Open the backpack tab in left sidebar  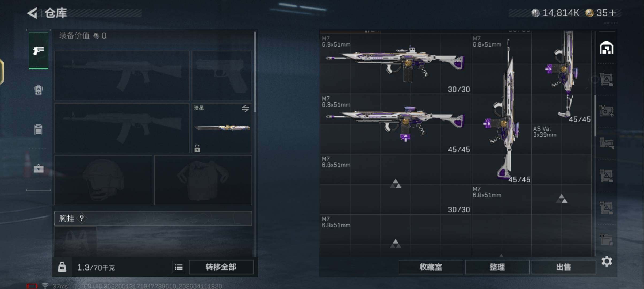pyautogui.click(x=39, y=90)
